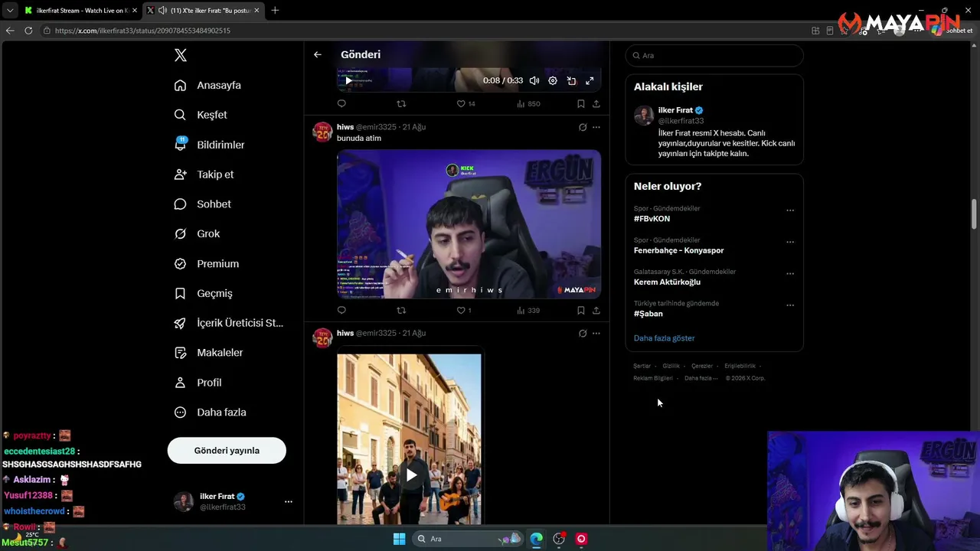Screen dimensions: 980x551
Task: Open OBS Studio from the taskbar
Action: (559, 539)
